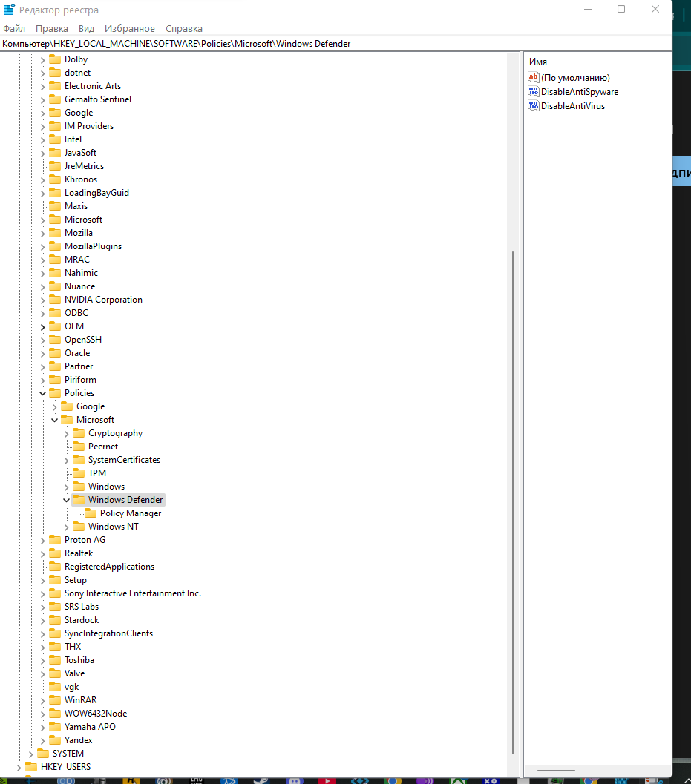This screenshot has width=691, height=784.
Task: Open the Правка menu
Action: click(x=51, y=28)
